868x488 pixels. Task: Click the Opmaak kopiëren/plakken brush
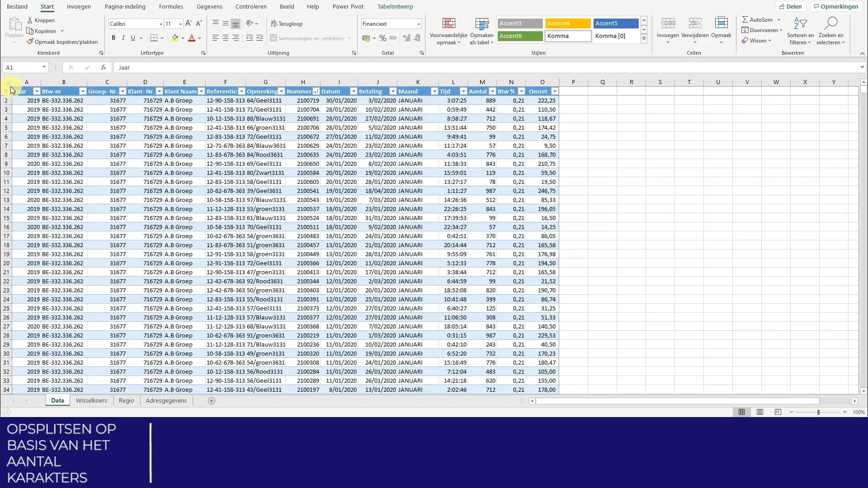click(30, 42)
